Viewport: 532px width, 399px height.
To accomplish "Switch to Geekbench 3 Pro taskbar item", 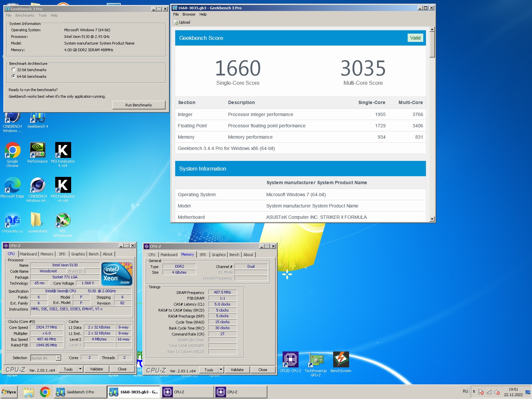I will click(80, 392).
